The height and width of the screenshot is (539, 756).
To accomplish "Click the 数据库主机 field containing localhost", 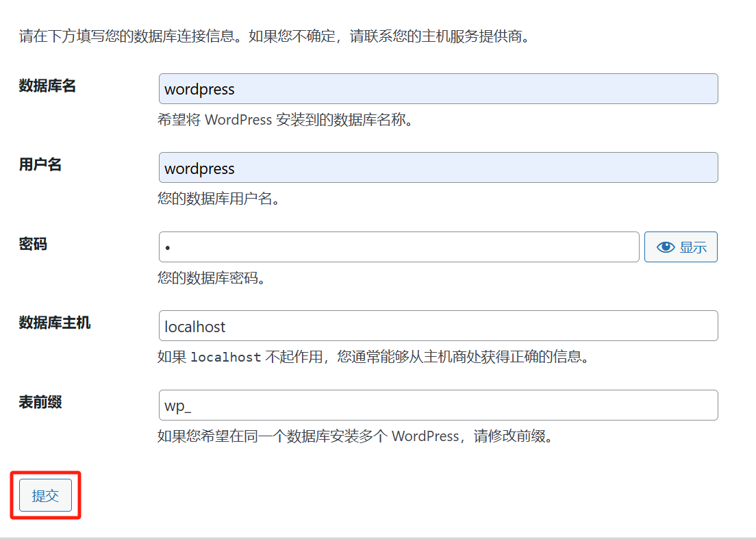I will [x=438, y=326].
